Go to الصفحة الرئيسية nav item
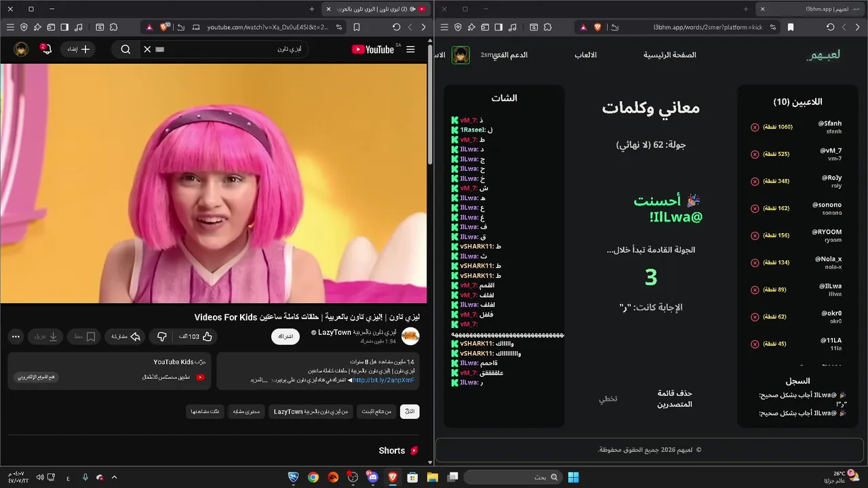Screen dimensions: 868x488 click(x=670, y=55)
